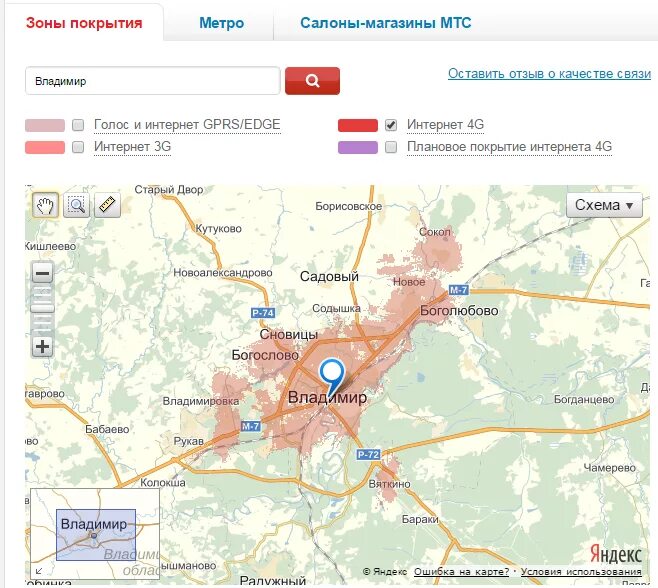The height and width of the screenshot is (588, 658).
Task: Select the ruler distance tool
Action: point(107,205)
